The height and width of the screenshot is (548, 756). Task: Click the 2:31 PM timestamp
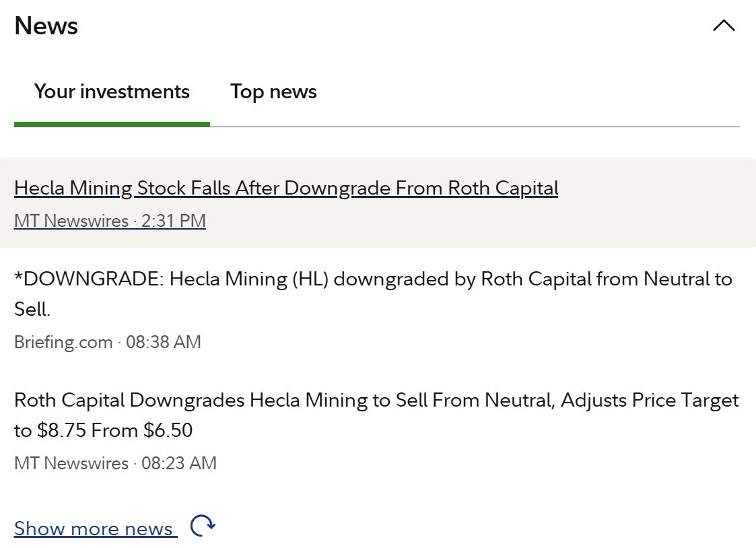pyautogui.click(x=174, y=221)
